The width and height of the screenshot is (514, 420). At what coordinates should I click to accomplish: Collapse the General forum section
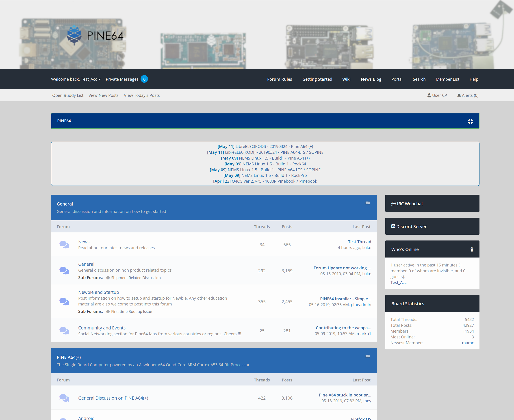point(368,203)
